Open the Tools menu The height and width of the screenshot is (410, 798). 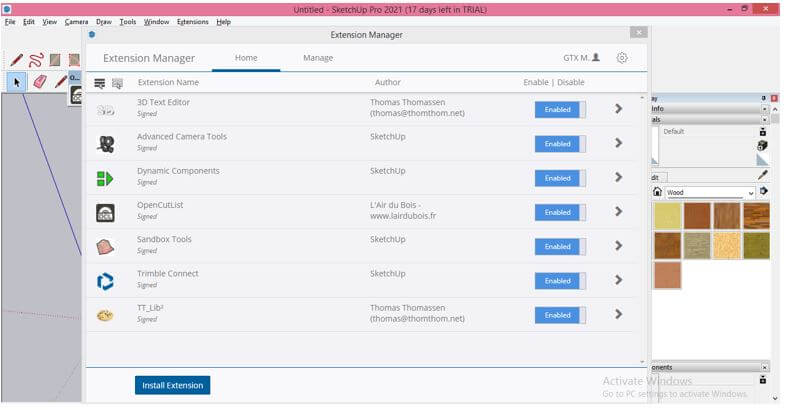pos(128,22)
